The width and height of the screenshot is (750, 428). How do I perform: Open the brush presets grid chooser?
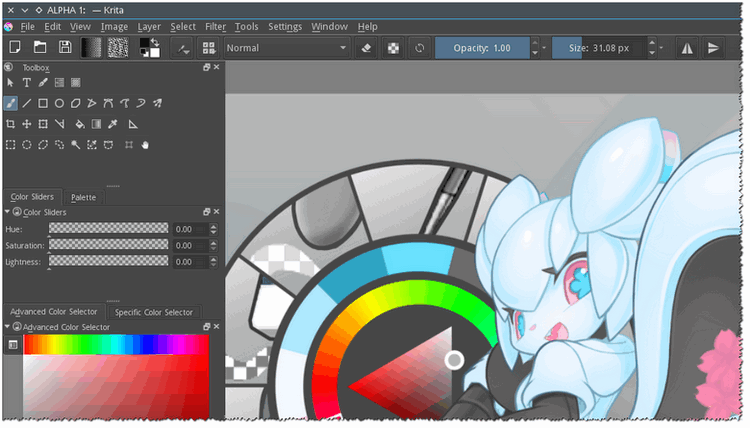[209, 48]
